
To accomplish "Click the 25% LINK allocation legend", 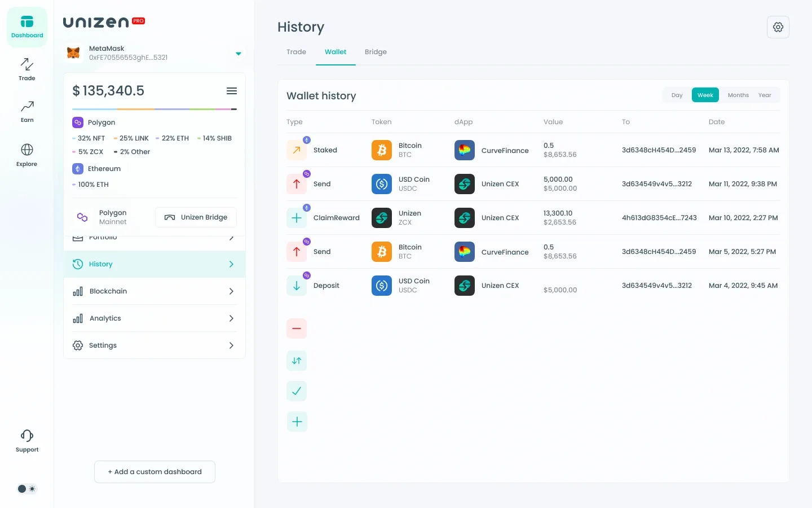I will 131,138.
